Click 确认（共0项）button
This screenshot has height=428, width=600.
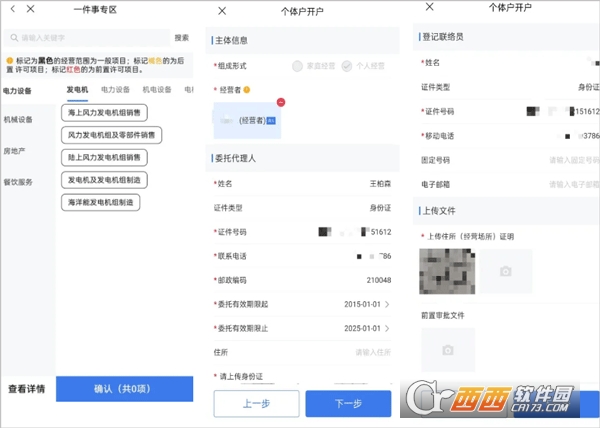[124, 389]
